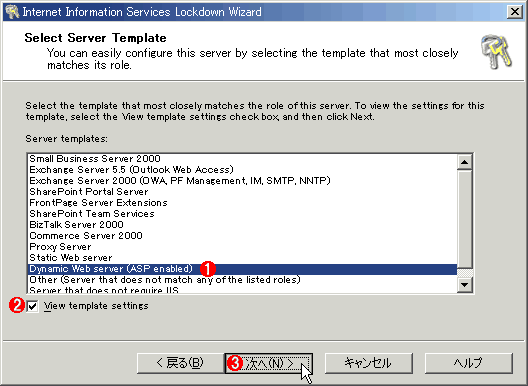The height and width of the screenshot is (386, 528).
Task: Select SharePoint Team Services template
Action: coord(242,214)
